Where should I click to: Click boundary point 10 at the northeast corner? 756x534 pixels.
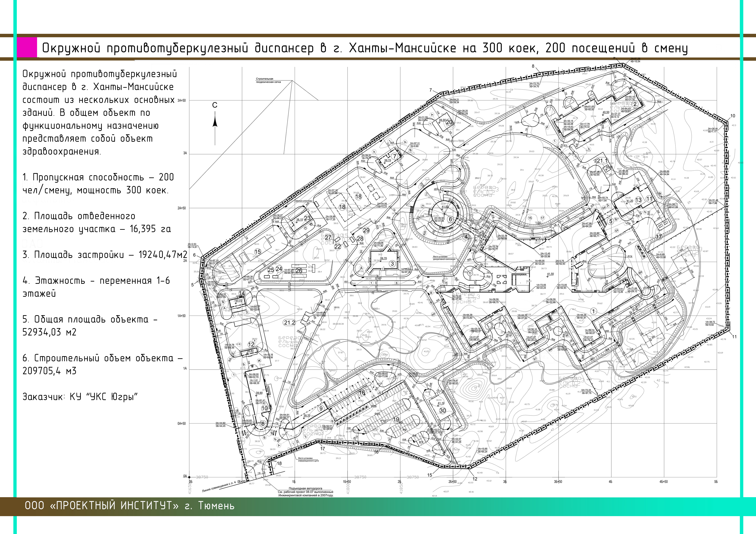click(733, 116)
